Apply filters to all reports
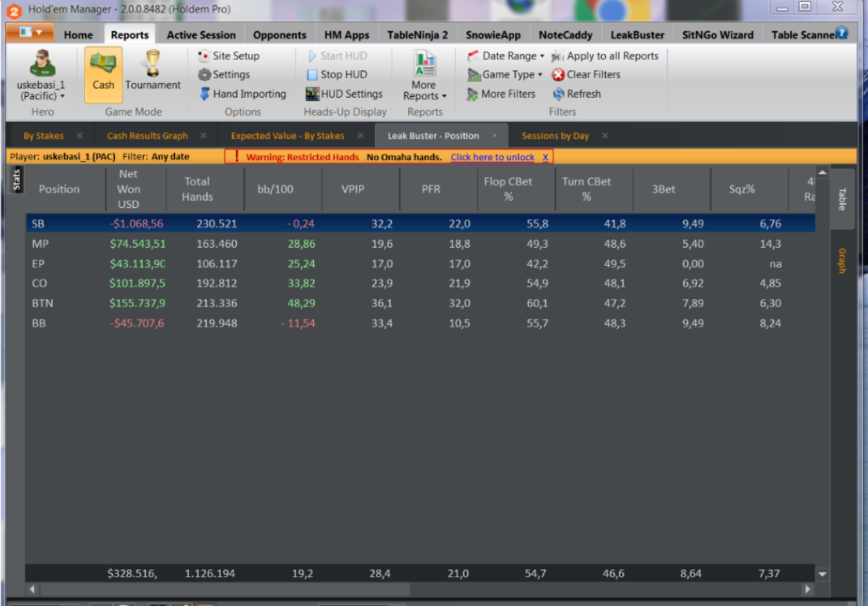 (x=605, y=56)
